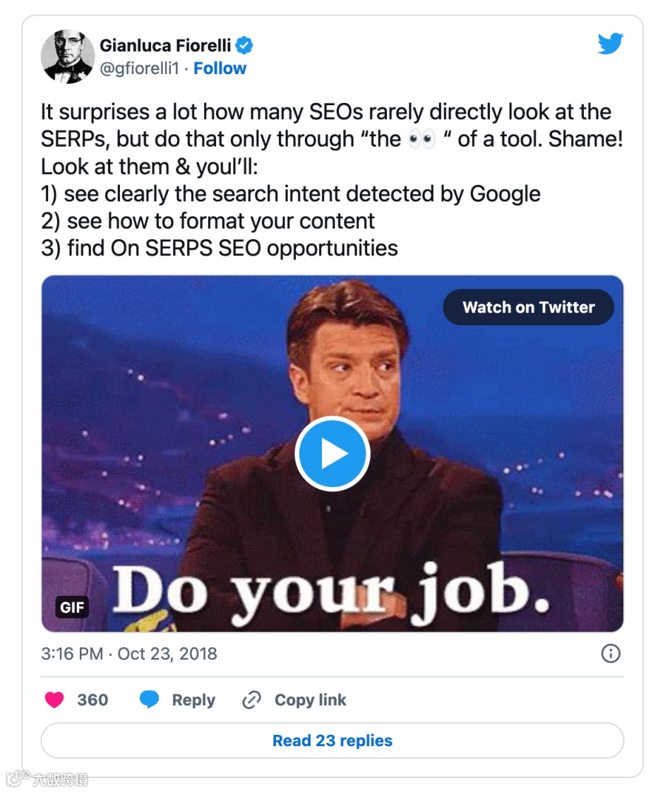Click the Read 23 replies button
Image resolution: width=672 pixels, height=792 pixels.
pyautogui.click(x=332, y=740)
